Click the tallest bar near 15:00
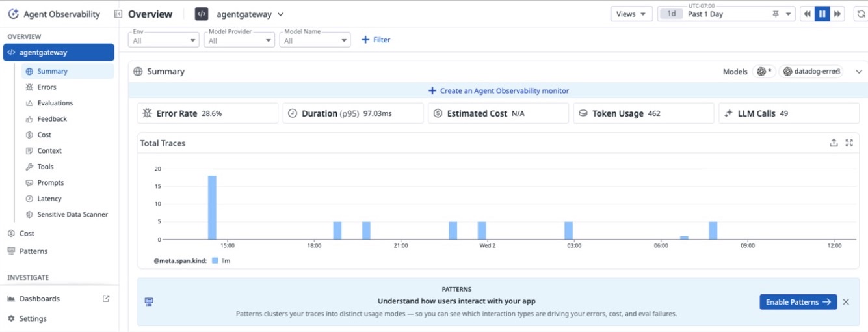868x332 pixels. click(212, 208)
